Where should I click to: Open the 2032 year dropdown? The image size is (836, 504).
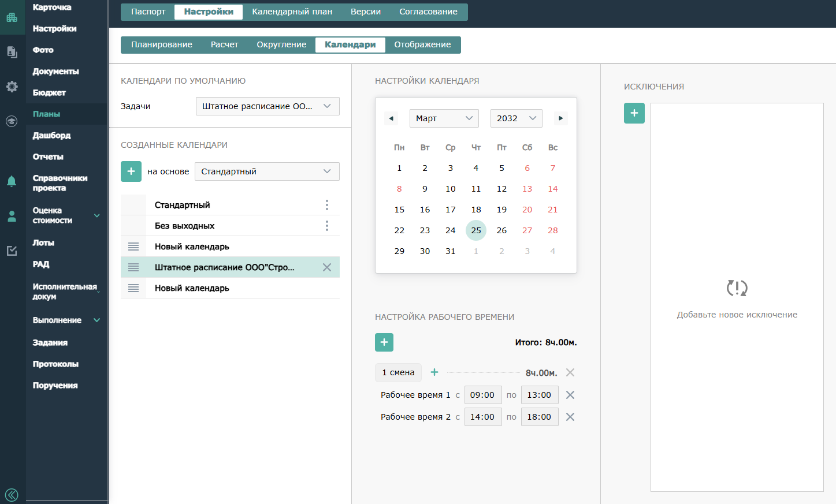(x=516, y=118)
